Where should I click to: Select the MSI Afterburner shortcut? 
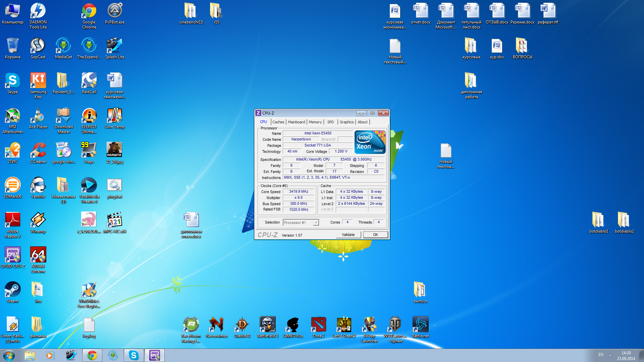coord(13,116)
